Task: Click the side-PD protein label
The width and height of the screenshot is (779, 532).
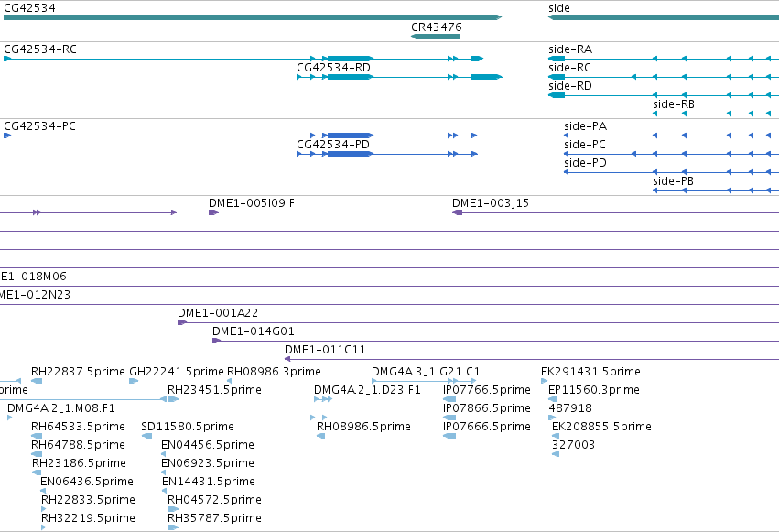Action: tap(585, 163)
